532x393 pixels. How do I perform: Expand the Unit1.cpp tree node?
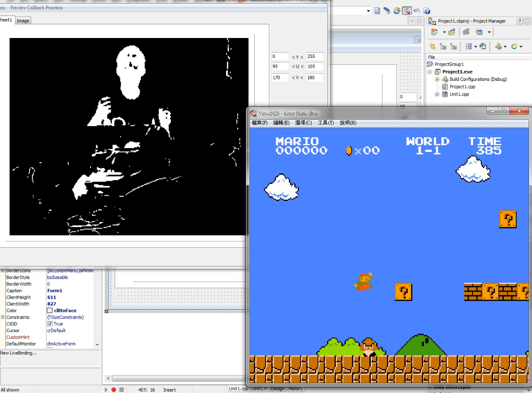click(437, 94)
